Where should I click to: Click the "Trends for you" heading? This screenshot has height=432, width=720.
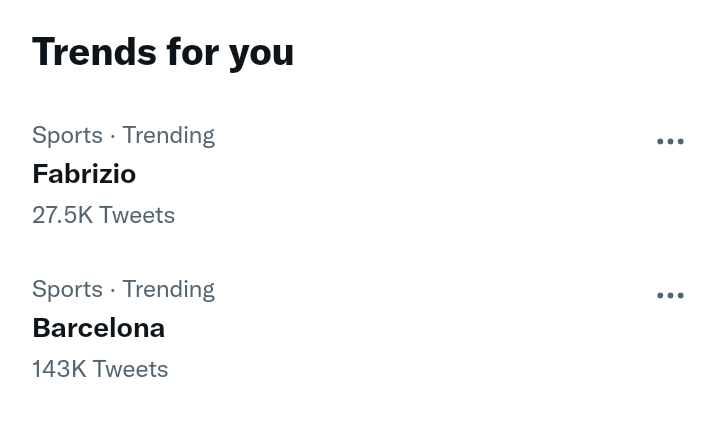(x=163, y=52)
